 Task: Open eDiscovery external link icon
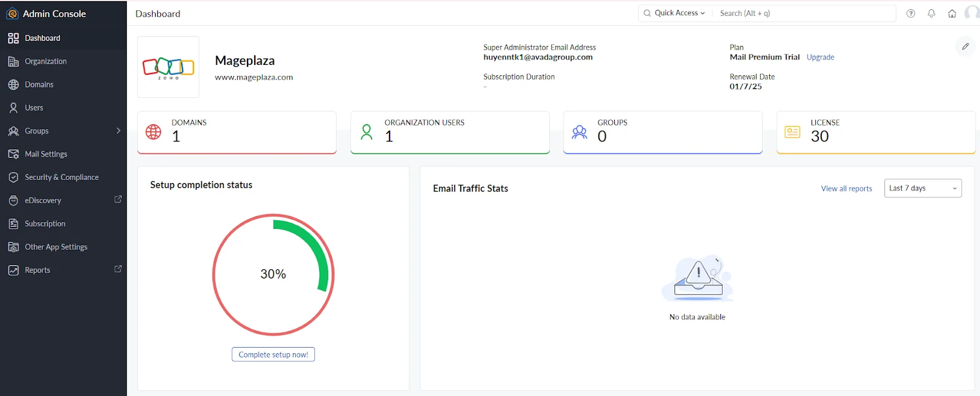tap(118, 200)
